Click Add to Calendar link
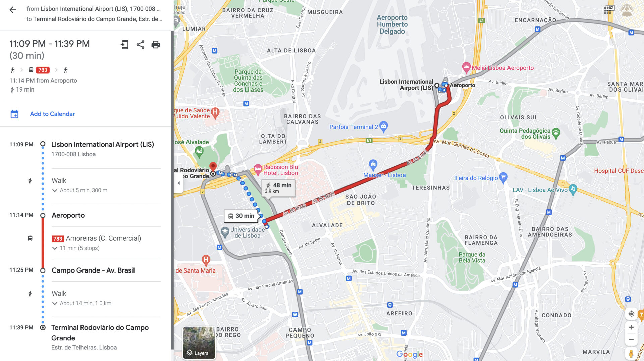 (x=52, y=114)
